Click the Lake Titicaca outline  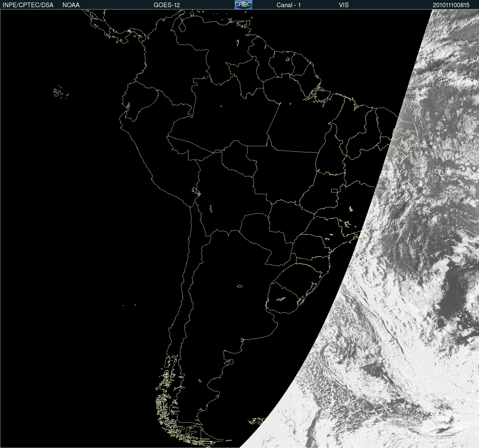click(196, 191)
